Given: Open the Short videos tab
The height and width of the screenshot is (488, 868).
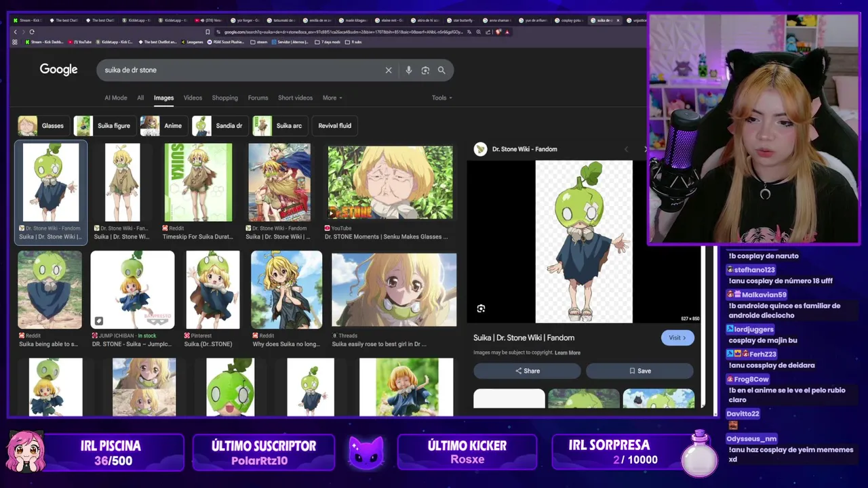Looking at the screenshot, I should [295, 98].
